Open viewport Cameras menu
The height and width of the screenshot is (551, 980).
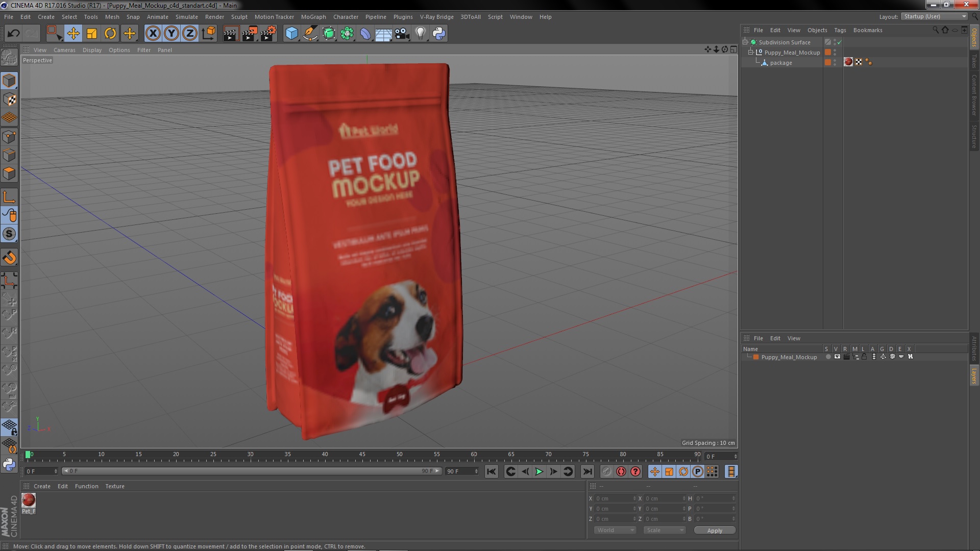click(x=64, y=50)
